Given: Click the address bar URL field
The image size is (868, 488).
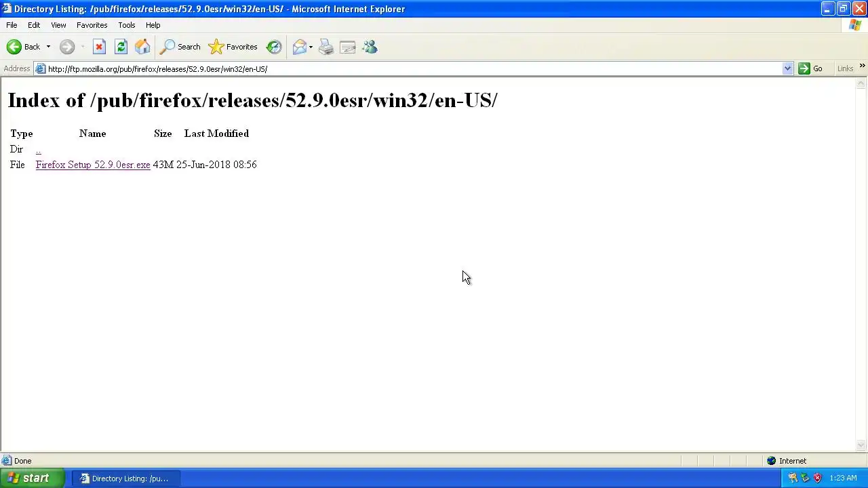Looking at the screenshot, I should [414, 68].
